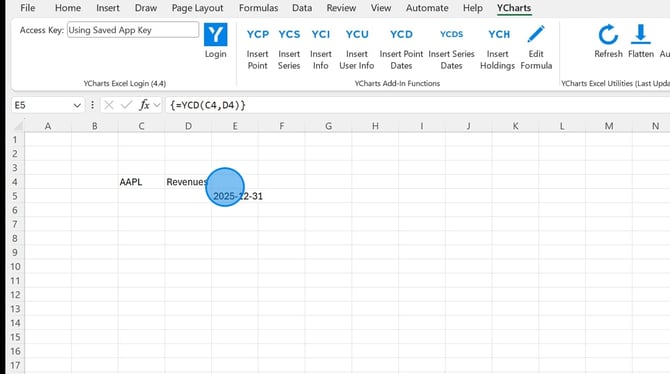Open the Automate tab
Image resolution: width=670 pixels, height=374 pixels.
pos(427,8)
